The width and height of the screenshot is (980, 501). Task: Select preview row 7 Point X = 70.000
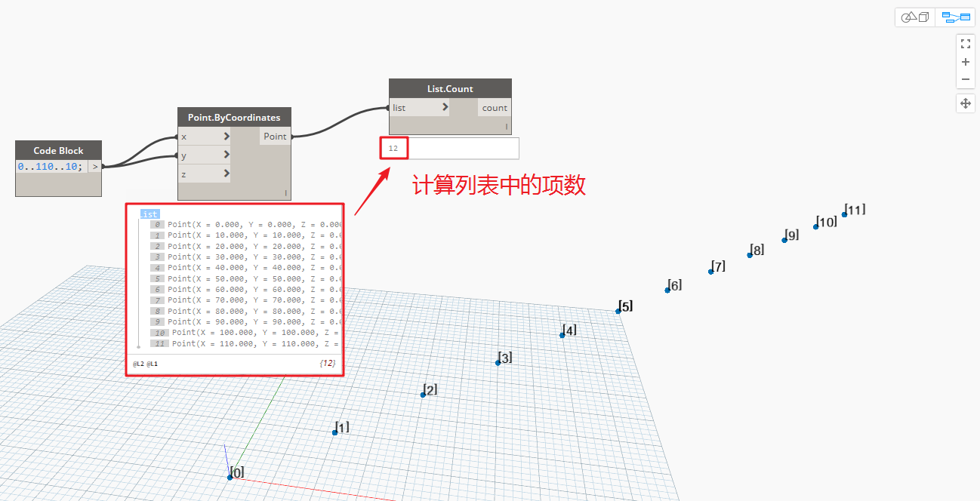click(x=245, y=300)
